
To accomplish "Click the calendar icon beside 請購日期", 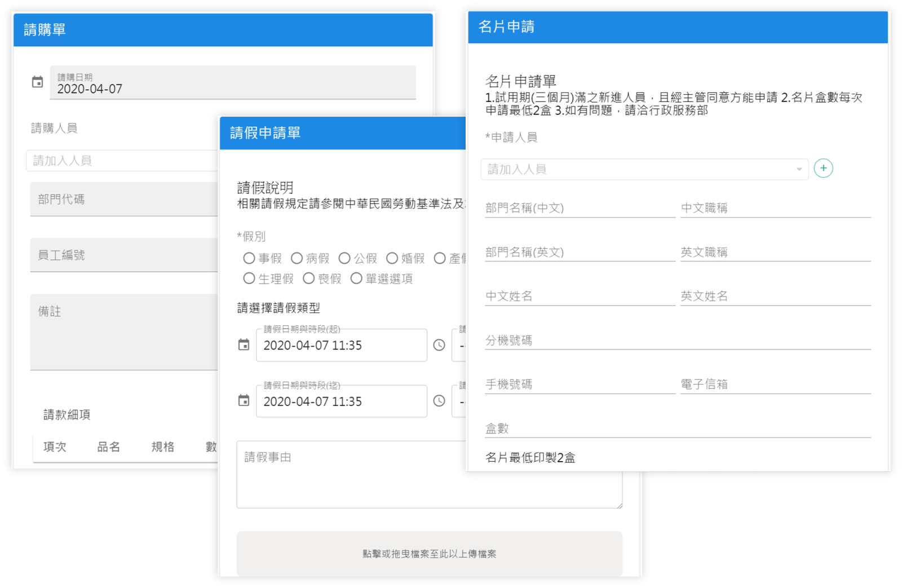I will coord(37,82).
